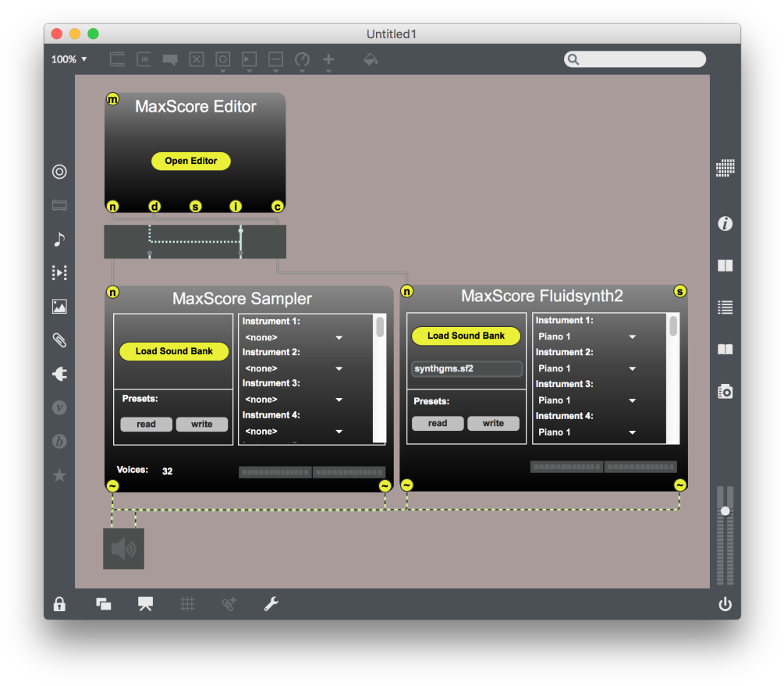Open new view windows icon

[x=104, y=604]
